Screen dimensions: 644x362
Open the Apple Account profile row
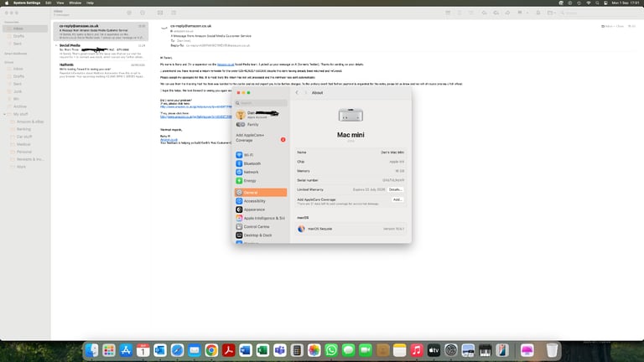[x=261, y=115]
